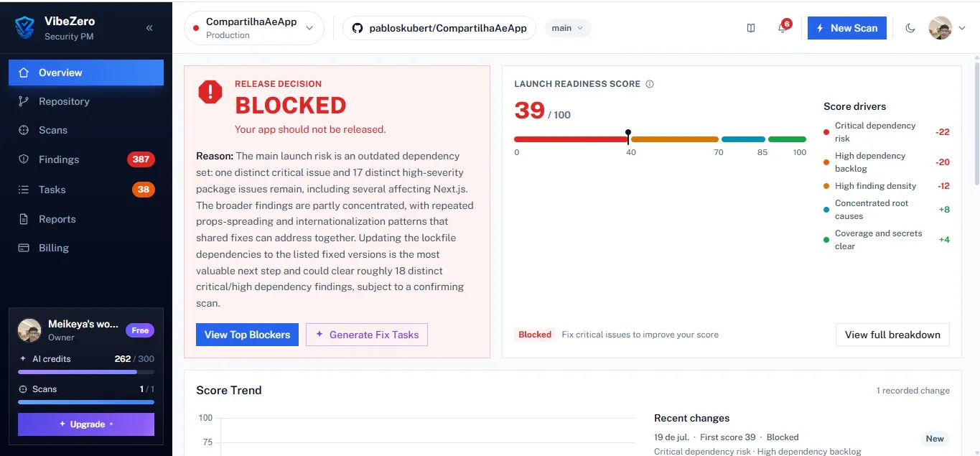Screen dimensions: 980x456
Task: Click the GitHub icon in repository pill
Action: (x=357, y=28)
